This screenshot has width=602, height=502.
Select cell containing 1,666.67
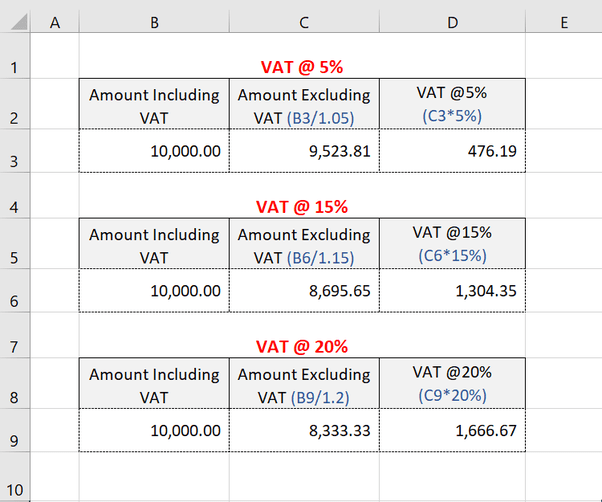coord(452,430)
